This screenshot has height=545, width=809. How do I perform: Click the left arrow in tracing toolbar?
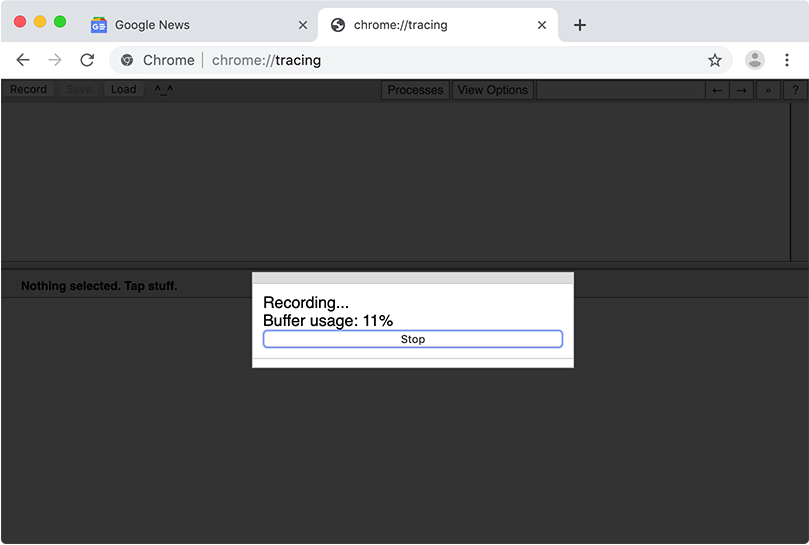click(717, 90)
